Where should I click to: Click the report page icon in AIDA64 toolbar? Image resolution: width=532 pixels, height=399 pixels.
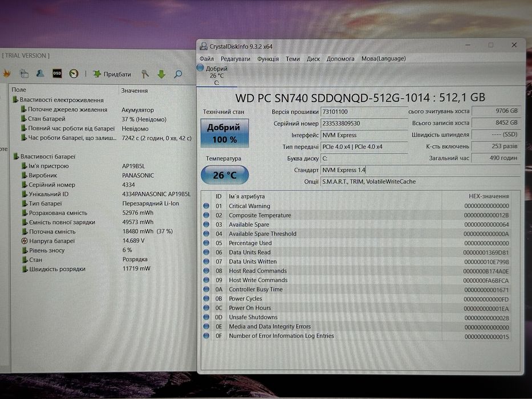tap(24, 73)
